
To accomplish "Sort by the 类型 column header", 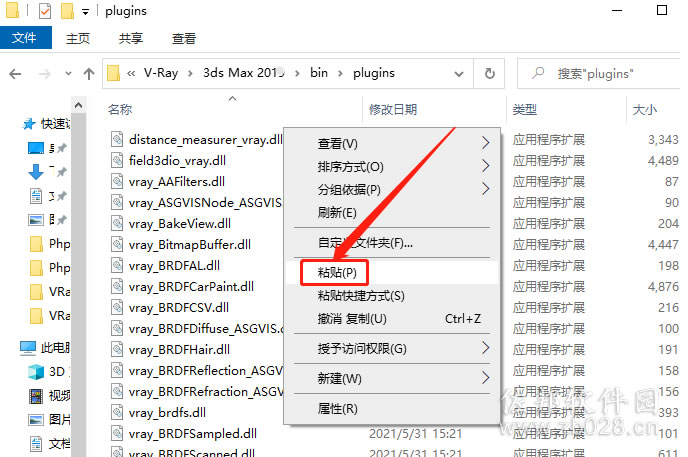I will click(x=525, y=109).
